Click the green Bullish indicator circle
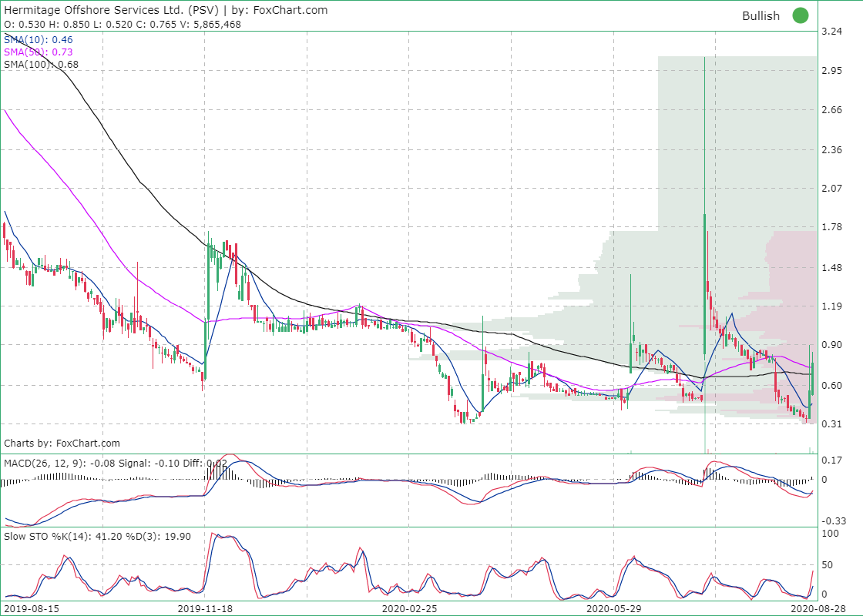 801,15
